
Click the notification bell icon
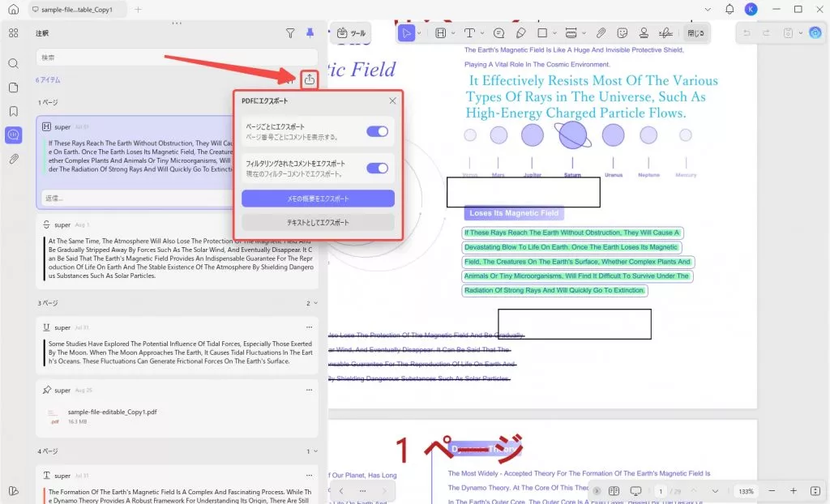[729, 9]
